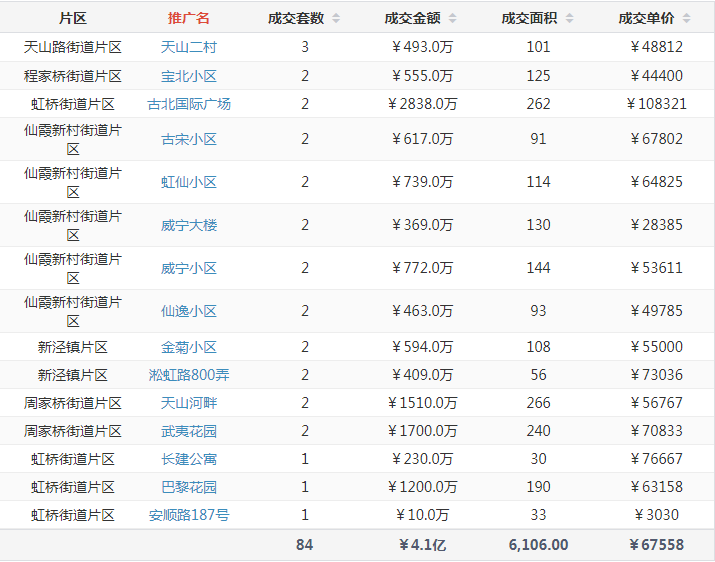Select the ￥3030 unit price cell
The width and height of the screenshot is (715, 562).
[x=656, y=515]
